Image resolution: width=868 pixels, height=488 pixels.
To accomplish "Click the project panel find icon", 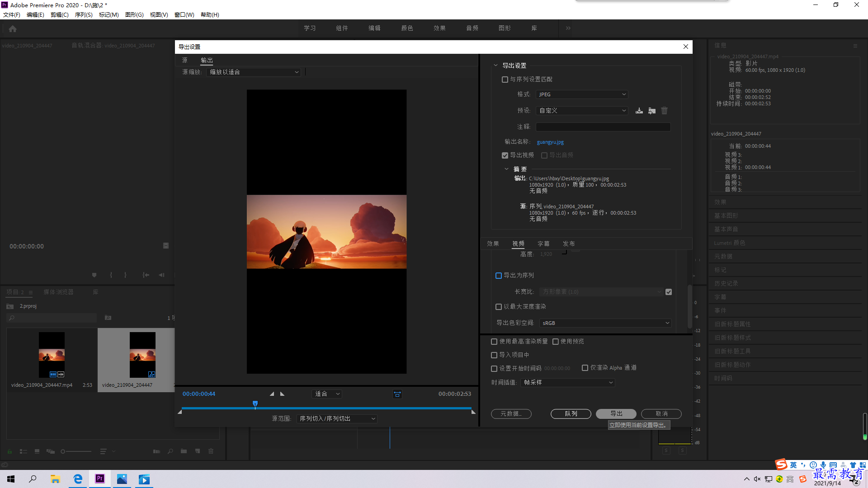I will (170, 451).
